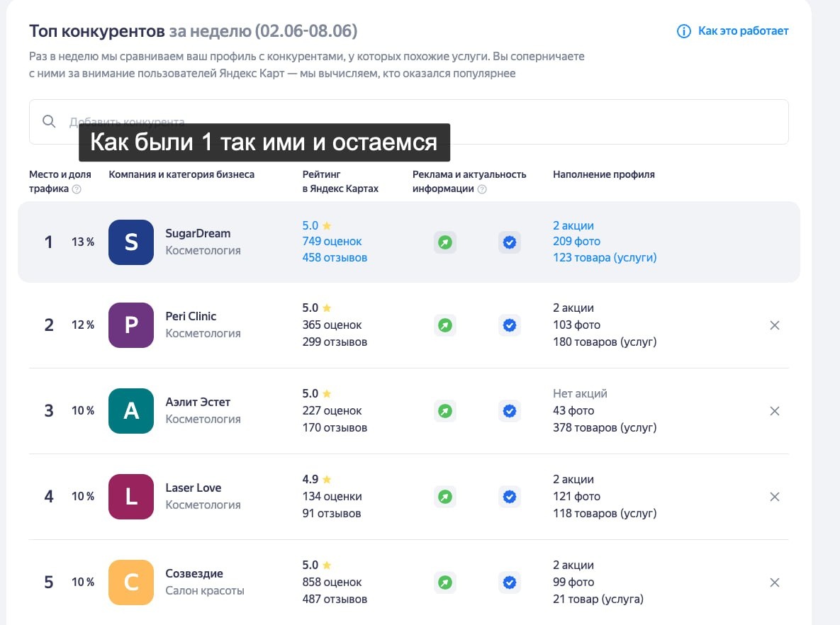Viewport: 840px width, 625px height.
Task: Click the 'Peri Clinic' company name
Action: (191, 317)
